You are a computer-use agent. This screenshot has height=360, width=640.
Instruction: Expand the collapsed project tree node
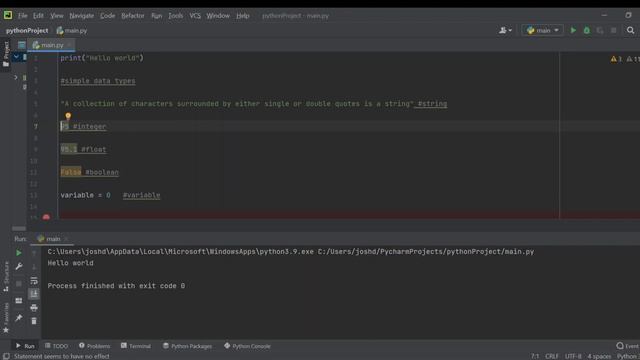[x=16, y=77]
